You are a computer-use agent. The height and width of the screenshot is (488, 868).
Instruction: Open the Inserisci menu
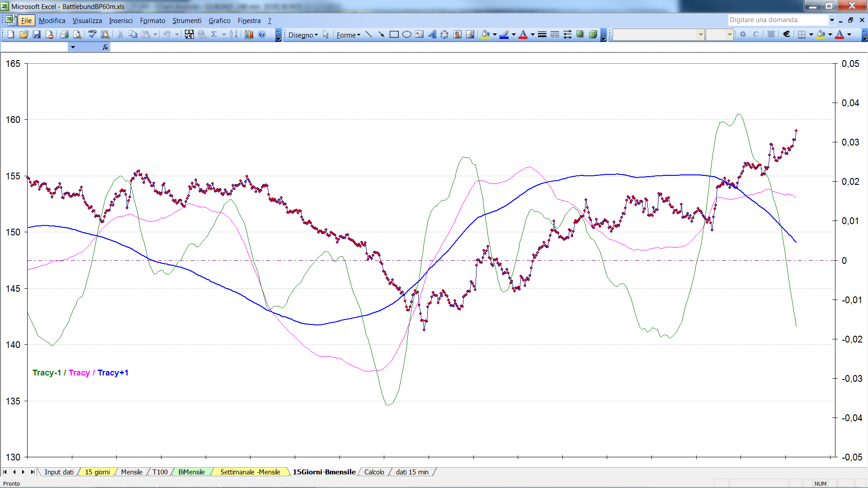(x=121, y=20)
